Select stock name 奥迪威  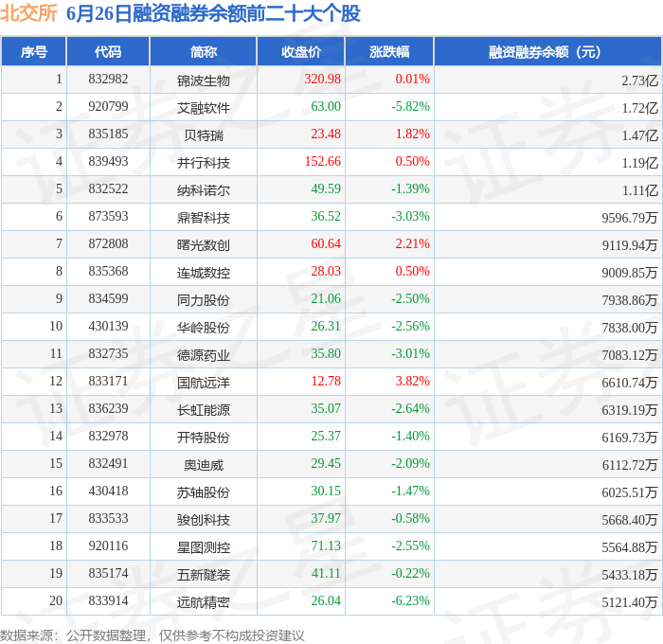[204, 465]
